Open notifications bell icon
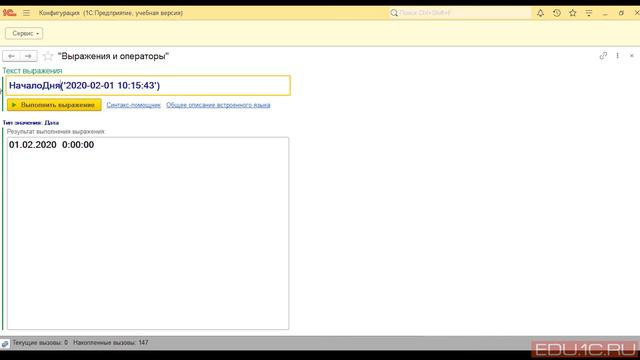The height and width of the screenshot is (360, 640). pyautogui.click(x=540, y=13)
